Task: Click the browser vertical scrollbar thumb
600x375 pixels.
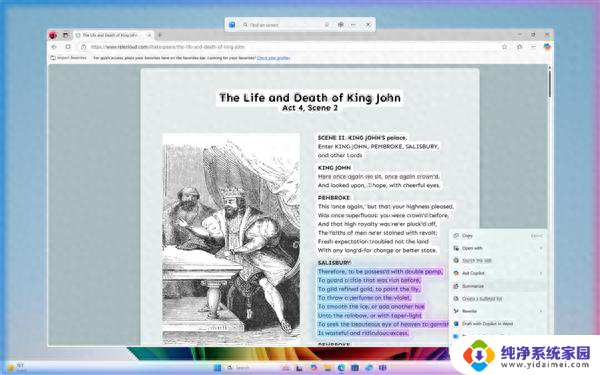Action: [550, 83]
